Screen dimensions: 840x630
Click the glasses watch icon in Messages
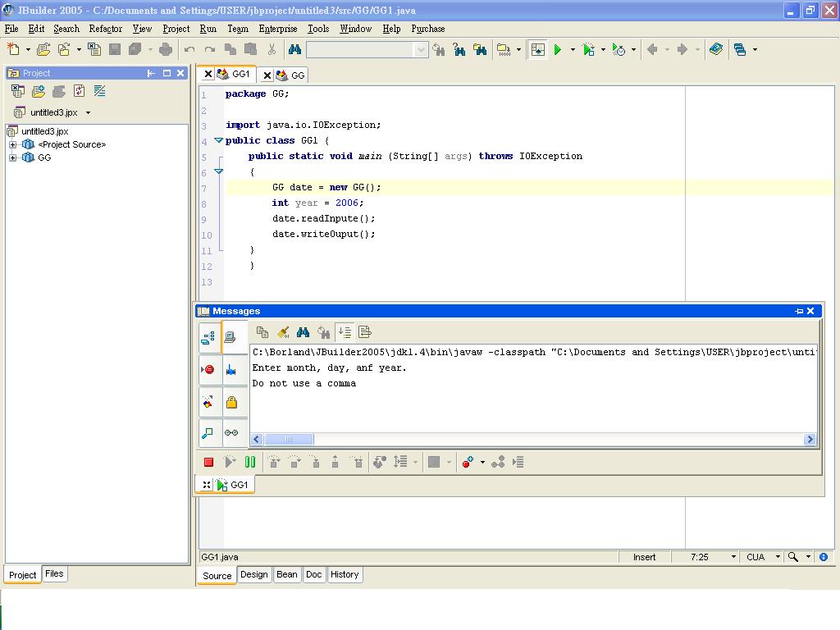231,432
